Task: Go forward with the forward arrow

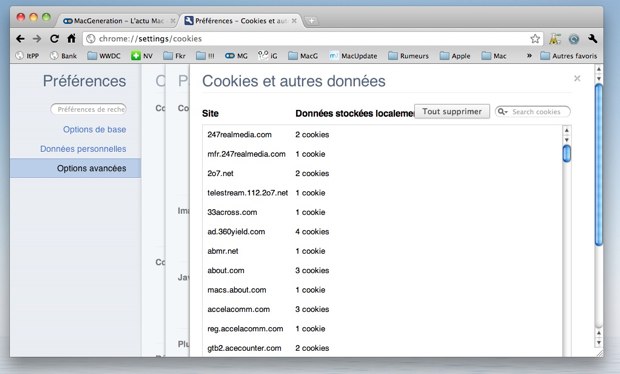Action: click(37, 39)
